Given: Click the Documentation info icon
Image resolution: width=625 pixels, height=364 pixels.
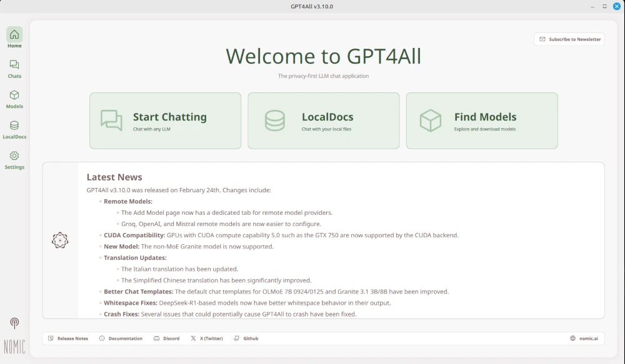Looking at the screenshot, I should coord(102,338).
